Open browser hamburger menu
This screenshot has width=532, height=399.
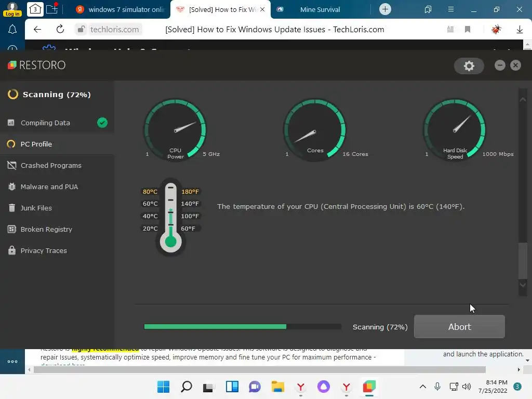[x=451, y=9]
